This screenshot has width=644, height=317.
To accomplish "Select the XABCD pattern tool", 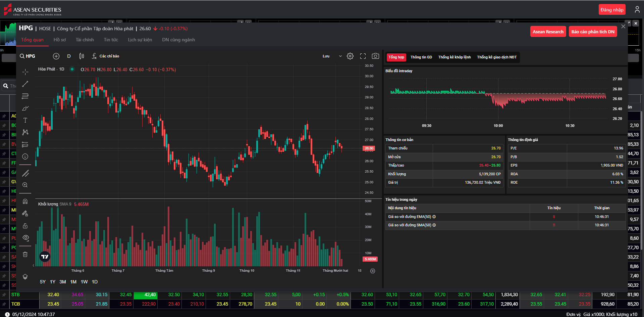I will pyautogui.click(x=25, y=132).
